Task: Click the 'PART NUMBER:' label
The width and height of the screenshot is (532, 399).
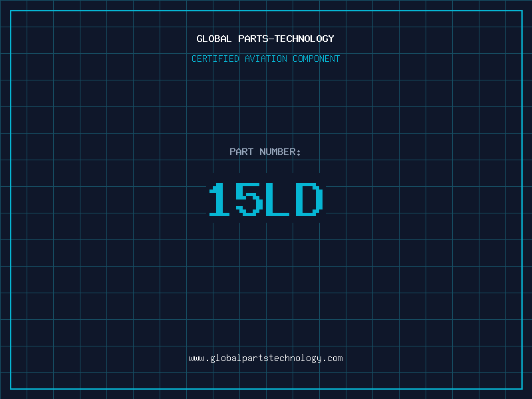Action: pos(265,152)
